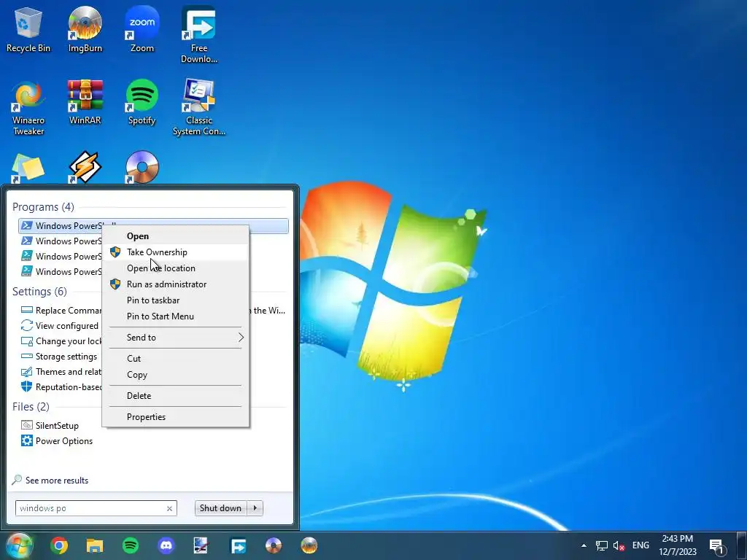Click See more results link
The height and width of the screenshot is (560, 747).
pos(57,481)
